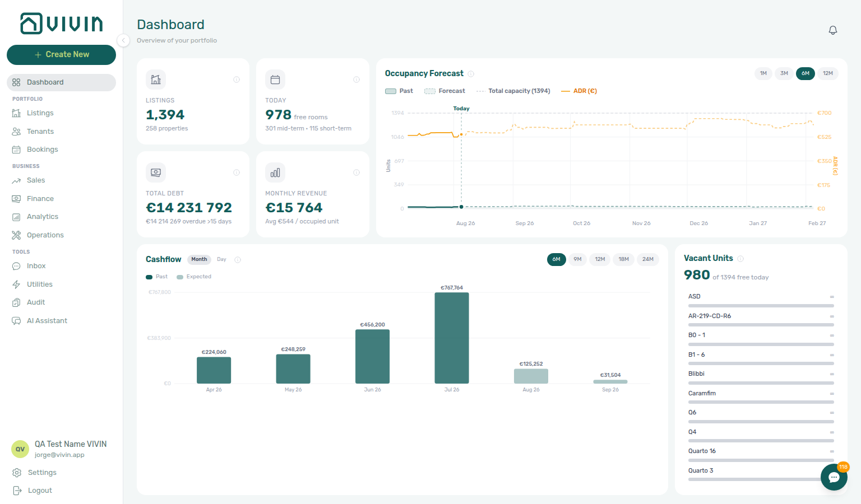Switch Cashflow to Month view
861x504 pixels.
click(x=199, y=259)
